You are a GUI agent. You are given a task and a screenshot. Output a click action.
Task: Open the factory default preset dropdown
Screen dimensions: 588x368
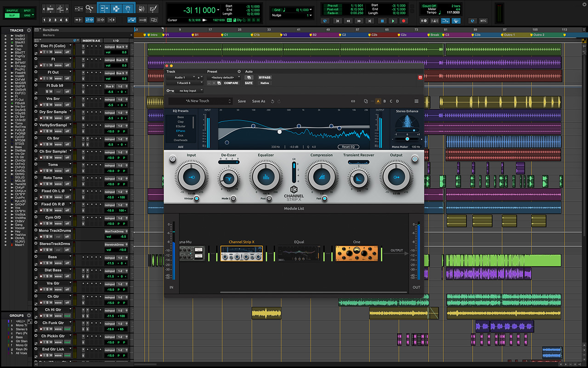(222, 77)
